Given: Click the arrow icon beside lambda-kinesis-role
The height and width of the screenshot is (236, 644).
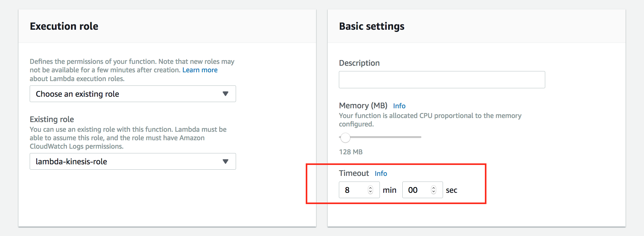Looking at the screenshot, I should tap(225, 162).
